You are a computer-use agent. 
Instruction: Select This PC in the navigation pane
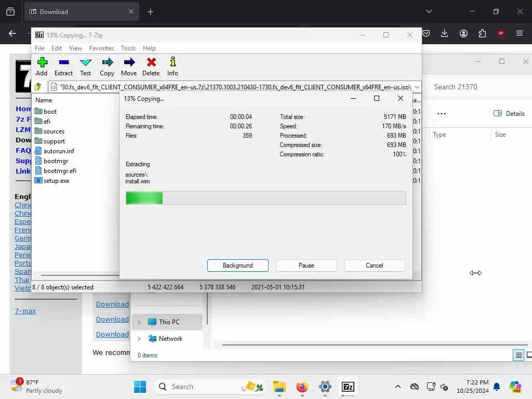[x=167, y=322]
